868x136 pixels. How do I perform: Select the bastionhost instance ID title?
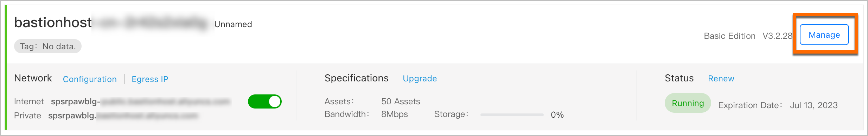click(110, 22)
